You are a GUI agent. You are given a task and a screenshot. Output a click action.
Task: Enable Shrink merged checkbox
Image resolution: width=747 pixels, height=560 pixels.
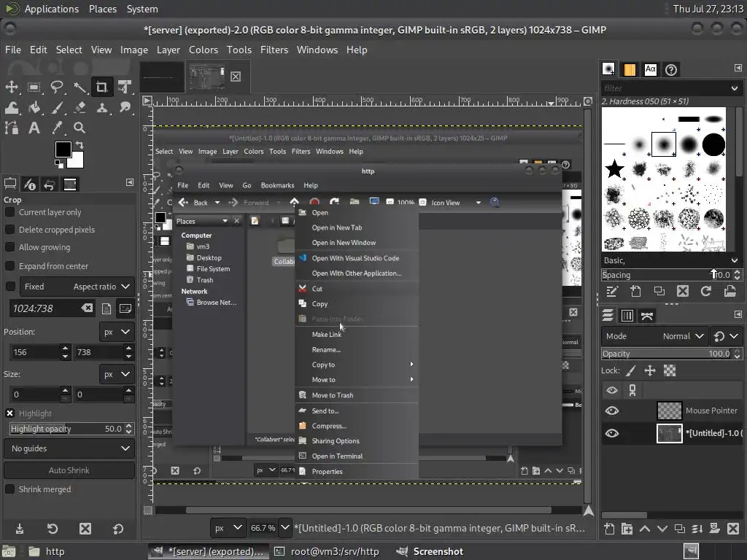9,489
